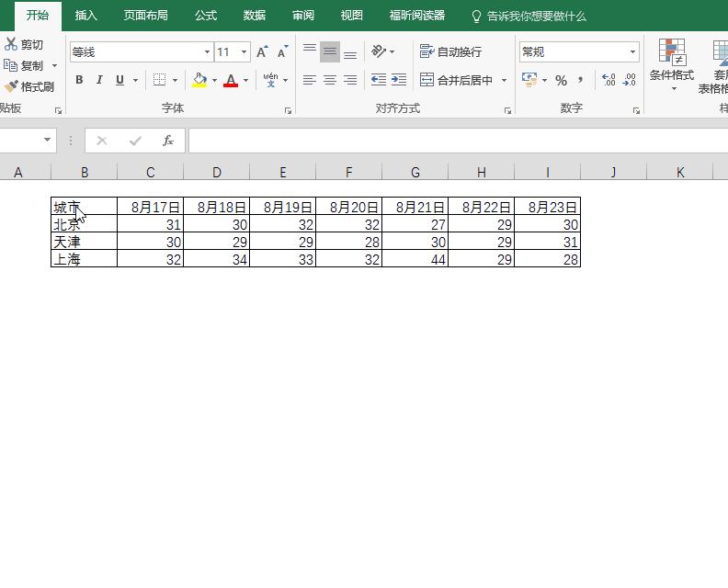The image size is (728, 588).
Task: Center text horizontally
Action: coord(330,80)
